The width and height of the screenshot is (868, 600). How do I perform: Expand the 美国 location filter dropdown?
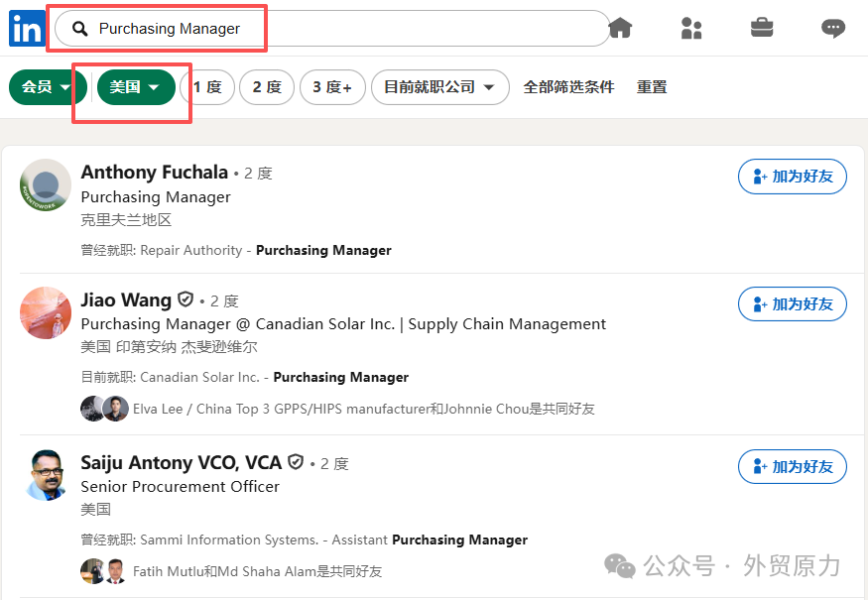tap(136, 87)
